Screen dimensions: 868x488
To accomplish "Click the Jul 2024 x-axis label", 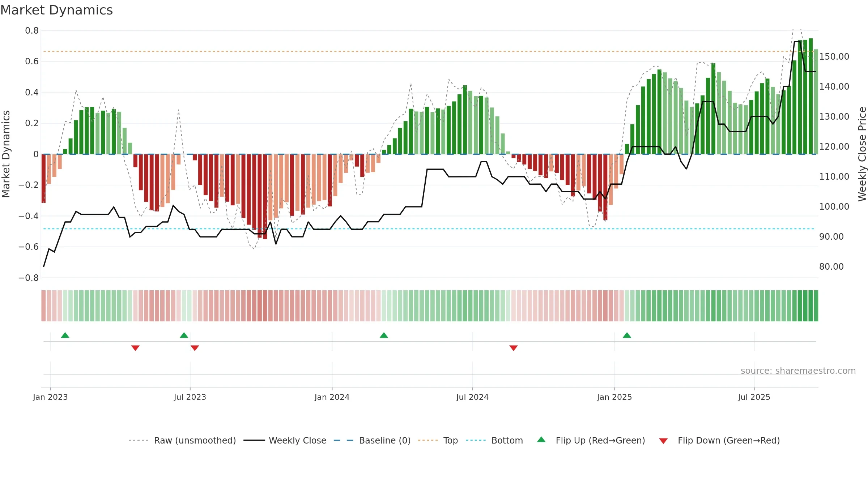I will coord(472,397).
